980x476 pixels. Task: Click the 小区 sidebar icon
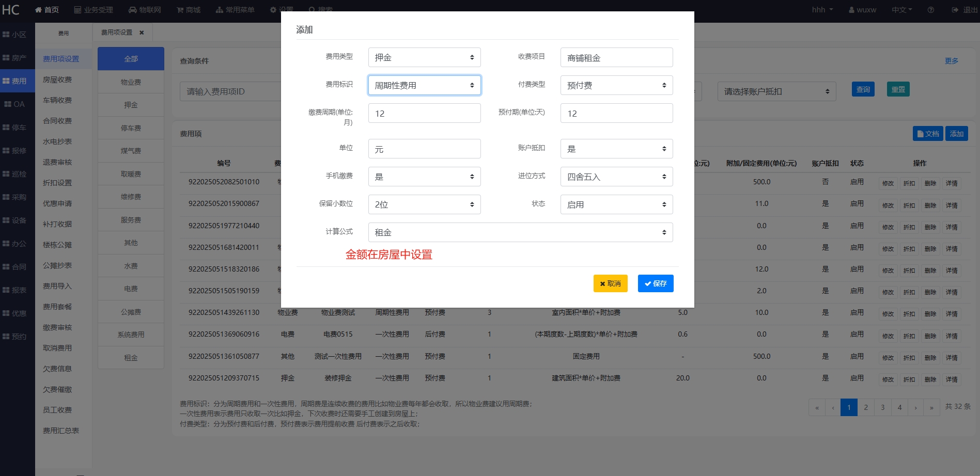[x=6, y=35]
